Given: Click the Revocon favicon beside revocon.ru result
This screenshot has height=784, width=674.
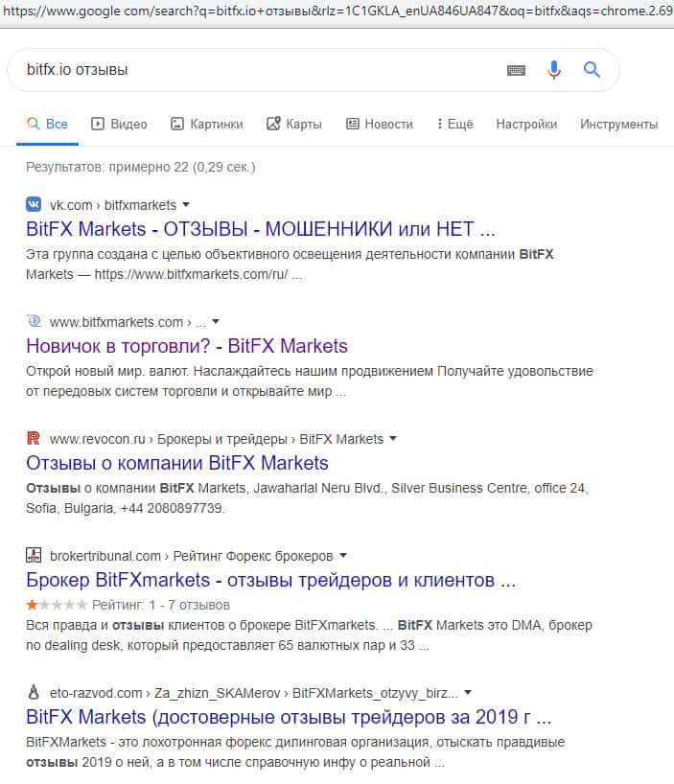Looking at the screenshot, I should coord(34,439).
